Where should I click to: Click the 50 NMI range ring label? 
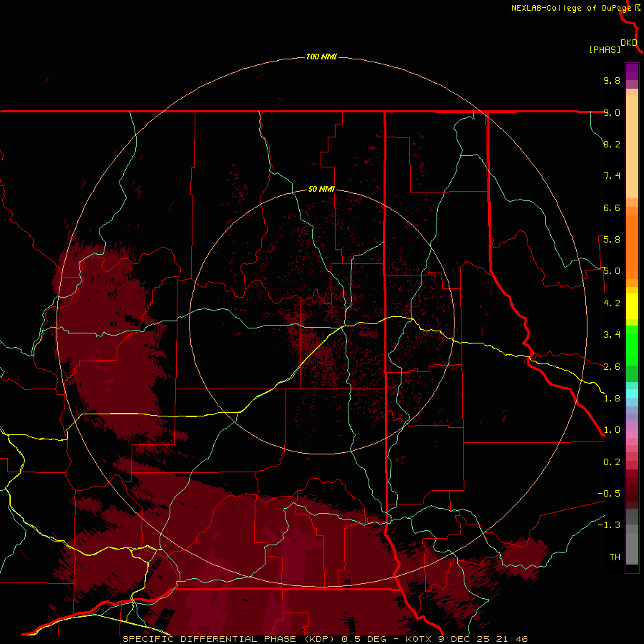(x=321, y=189)
